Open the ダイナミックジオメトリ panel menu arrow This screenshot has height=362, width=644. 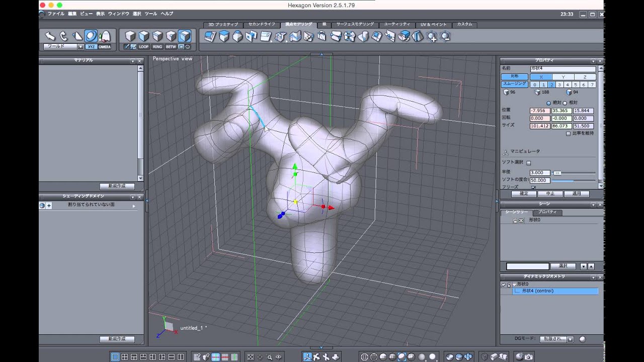coord(593,277)
